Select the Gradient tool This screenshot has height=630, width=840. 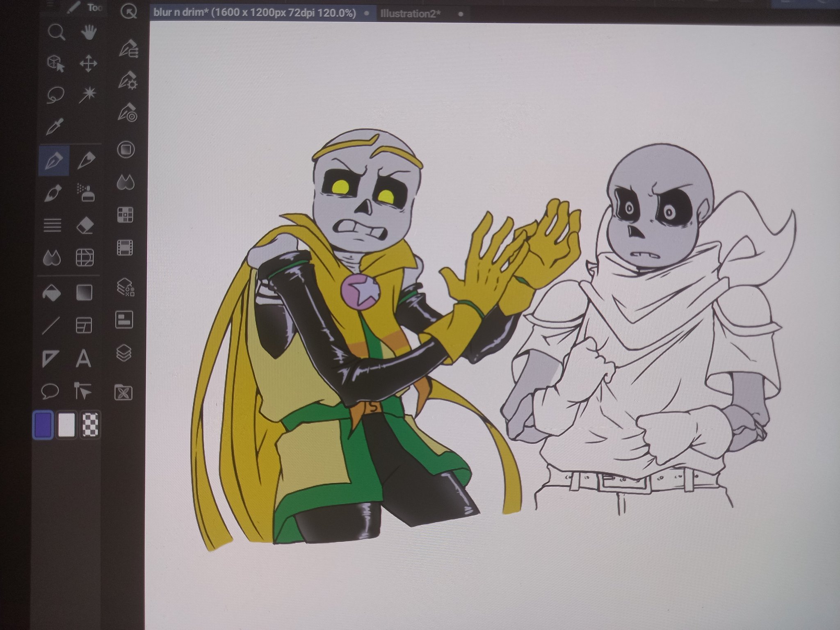[x=84, y=293]
